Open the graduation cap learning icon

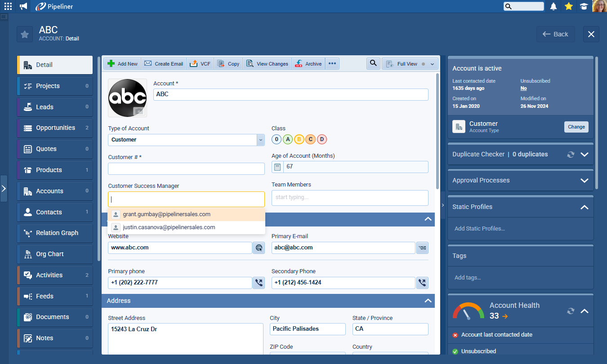coord(584,6)
